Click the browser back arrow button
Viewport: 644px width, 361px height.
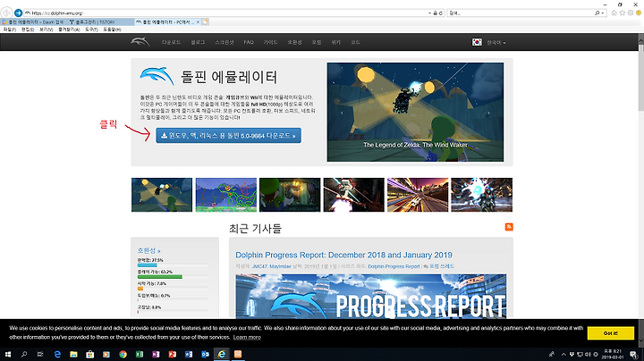click(x=7, y=13)
